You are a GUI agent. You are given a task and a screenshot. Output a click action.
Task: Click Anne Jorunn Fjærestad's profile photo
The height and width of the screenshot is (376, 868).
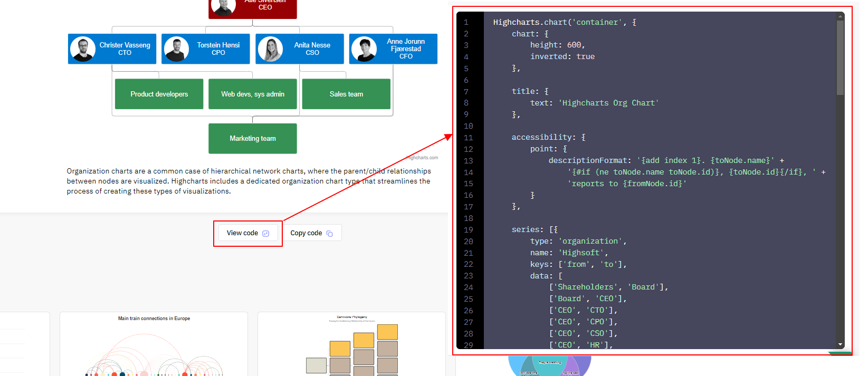364,49
